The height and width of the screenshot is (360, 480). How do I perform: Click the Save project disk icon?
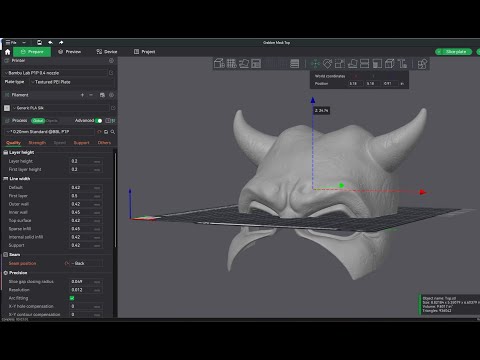click(x=39, y=42)
